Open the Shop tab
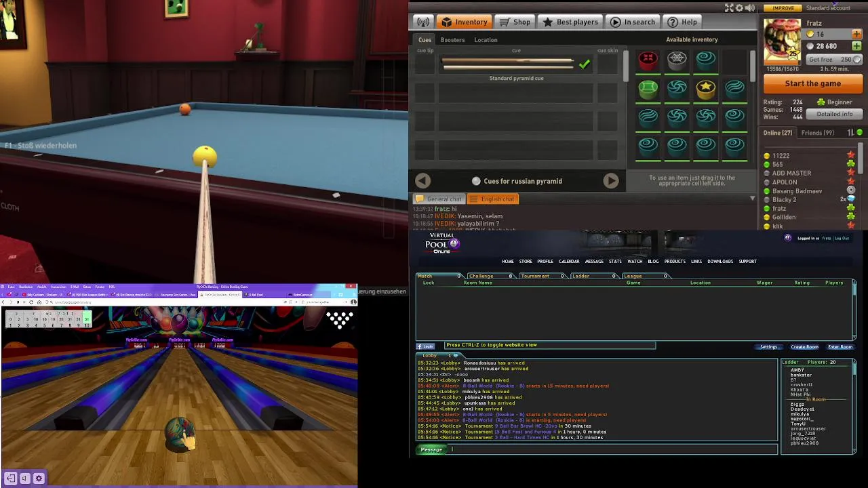The height and width of the screenshot is (488, 868). pos(515,22)
